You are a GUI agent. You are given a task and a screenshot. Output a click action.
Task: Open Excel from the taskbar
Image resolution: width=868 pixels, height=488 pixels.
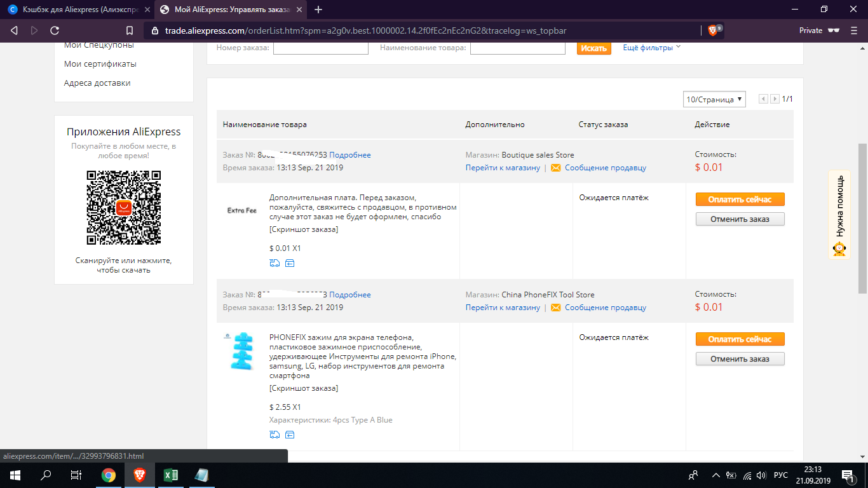170,475
